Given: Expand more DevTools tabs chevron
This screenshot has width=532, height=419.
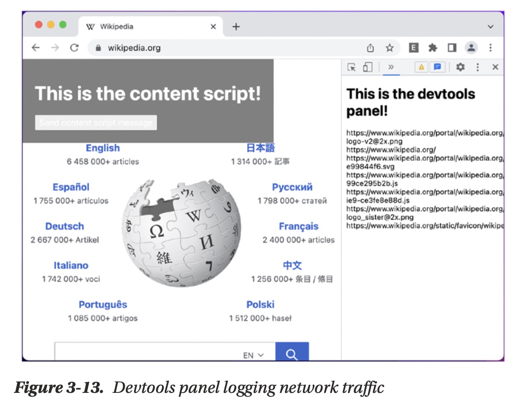Looking at the screenshot, I should [391, 67].
